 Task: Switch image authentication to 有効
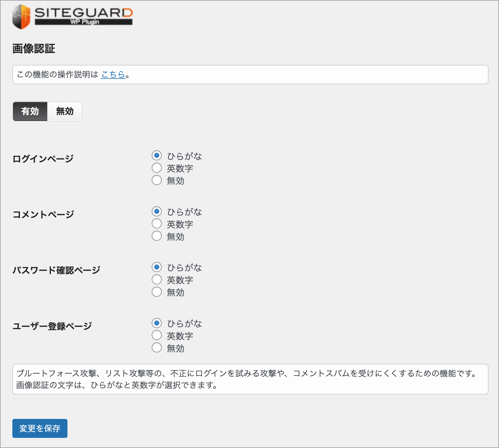click(x=30, y=111)
